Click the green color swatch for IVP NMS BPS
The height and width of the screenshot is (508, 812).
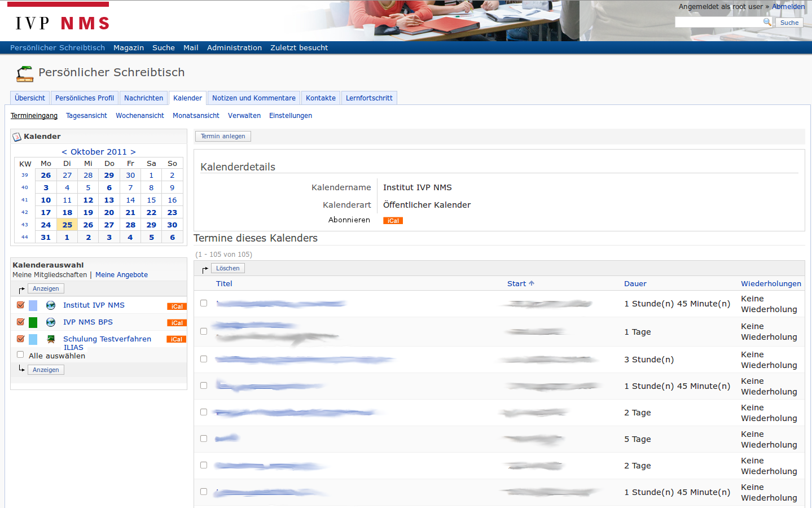coord(33,322)
